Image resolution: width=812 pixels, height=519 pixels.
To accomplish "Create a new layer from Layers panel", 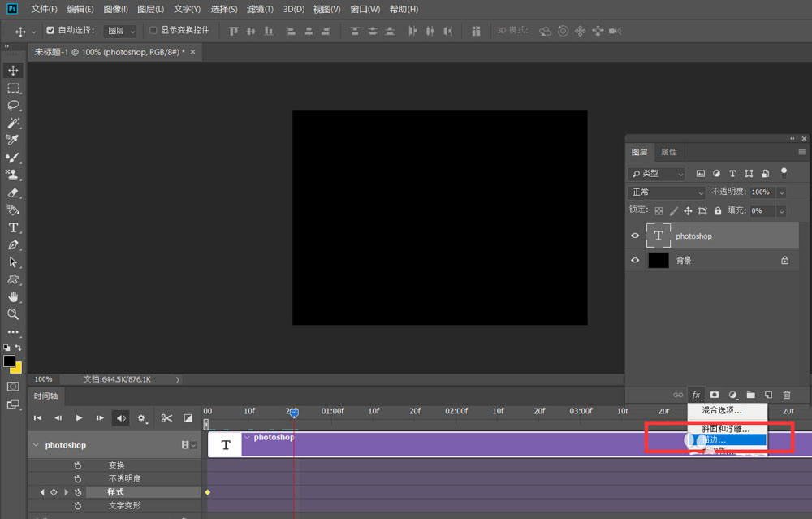I will pos(768,395).
